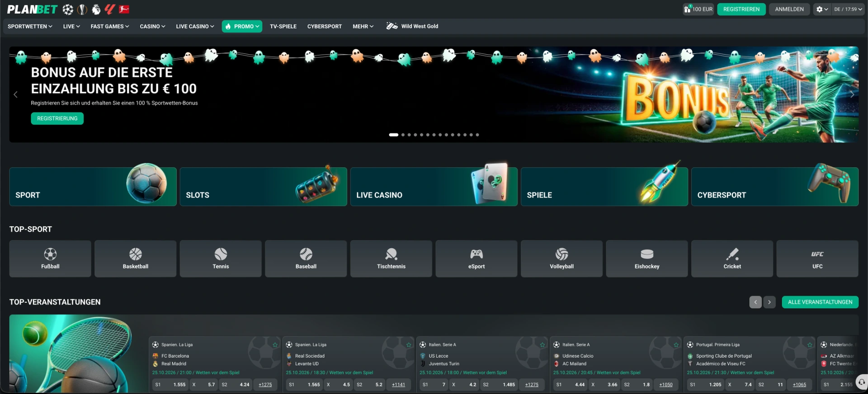The image size is (868, 394).
Task: Favorite the FC Barcelona vs Real Madrid match
Action: click(275, 345)
